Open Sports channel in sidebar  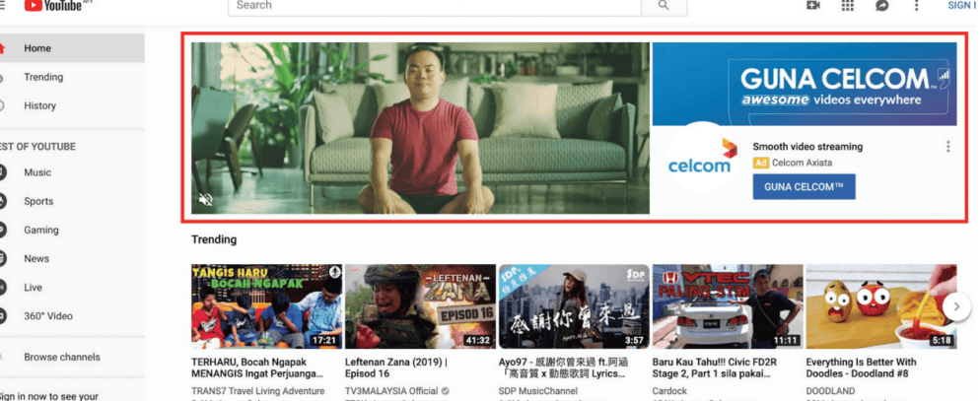(x=72, y=201)
